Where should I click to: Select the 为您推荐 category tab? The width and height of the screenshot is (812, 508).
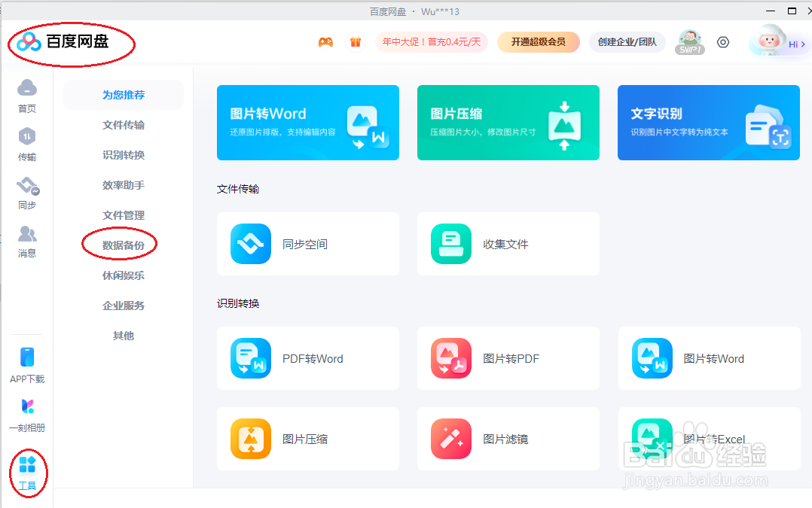coord(124,95)
